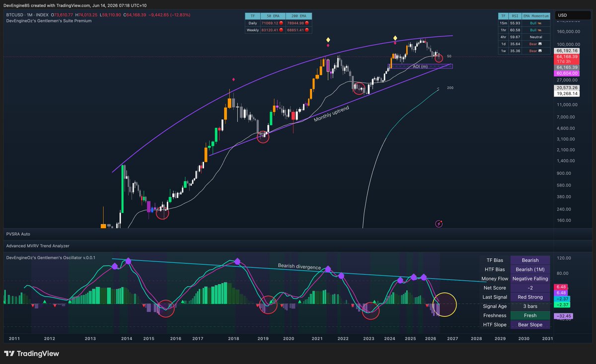596x364 pixels.
Task: Select the PVSRA Auto indicator pane label
Action: (x=18, y=233)
